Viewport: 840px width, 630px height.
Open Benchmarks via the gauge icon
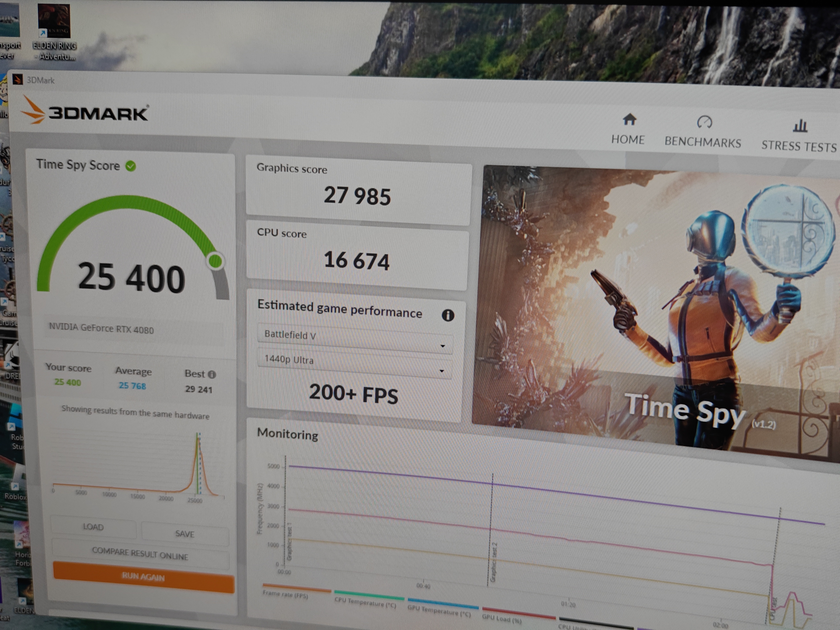704,122
